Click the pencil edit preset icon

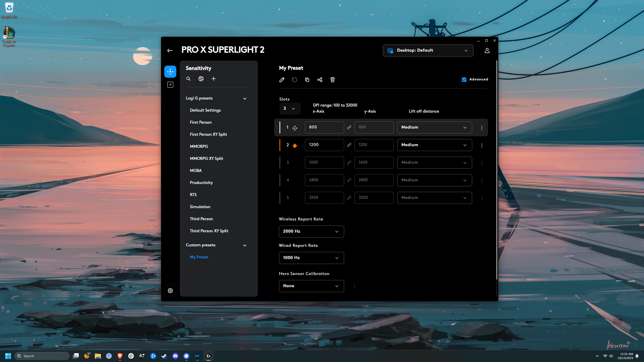[282, 80]
